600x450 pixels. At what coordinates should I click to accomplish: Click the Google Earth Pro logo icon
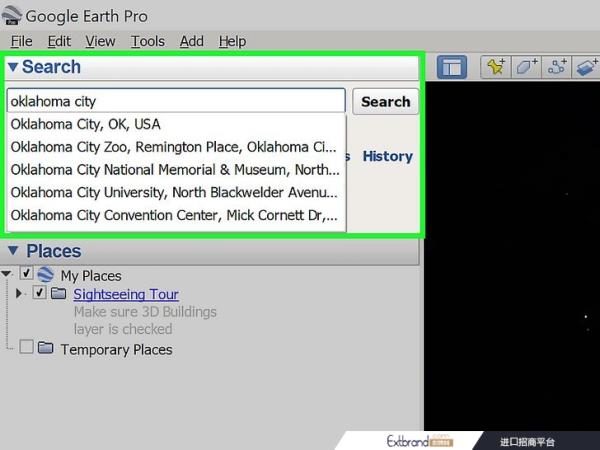(x=11, y=16)
